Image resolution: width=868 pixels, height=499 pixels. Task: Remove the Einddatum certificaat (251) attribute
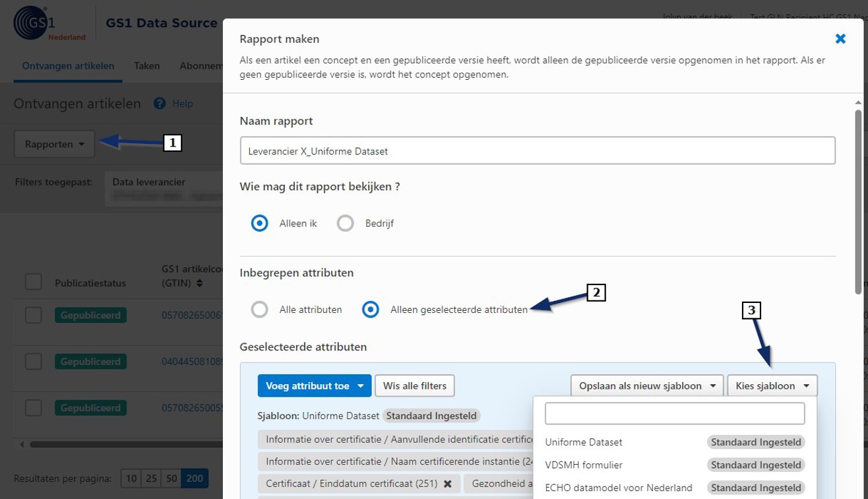pos(448,484)
